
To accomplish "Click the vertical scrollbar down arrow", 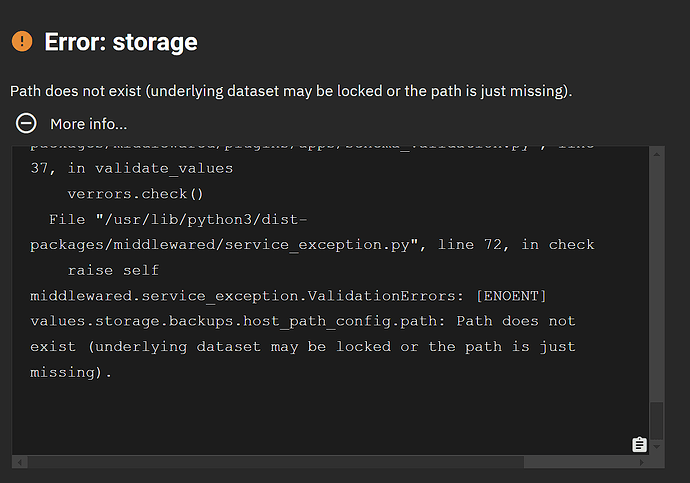I will 657,447.
